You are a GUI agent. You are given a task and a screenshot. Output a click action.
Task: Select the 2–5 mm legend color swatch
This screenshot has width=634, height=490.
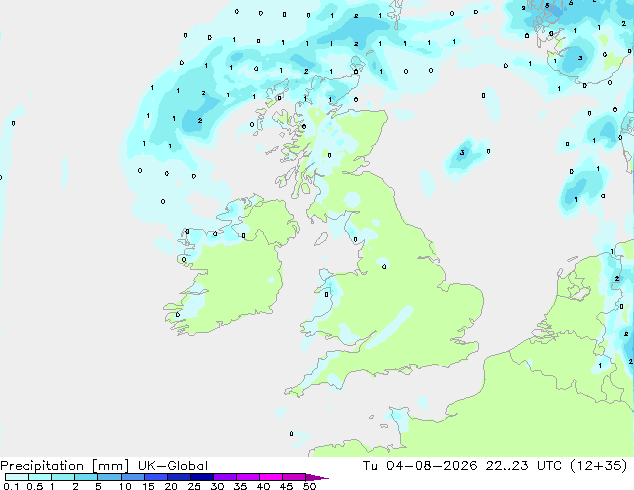pyautogui.click(x=86, y=477)
